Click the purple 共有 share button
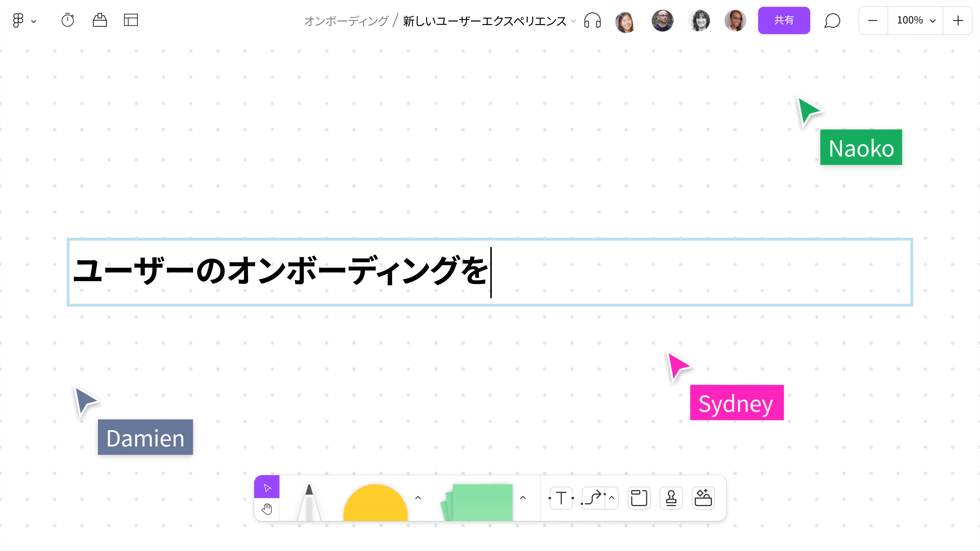980x551 pixels. point(784,20)
